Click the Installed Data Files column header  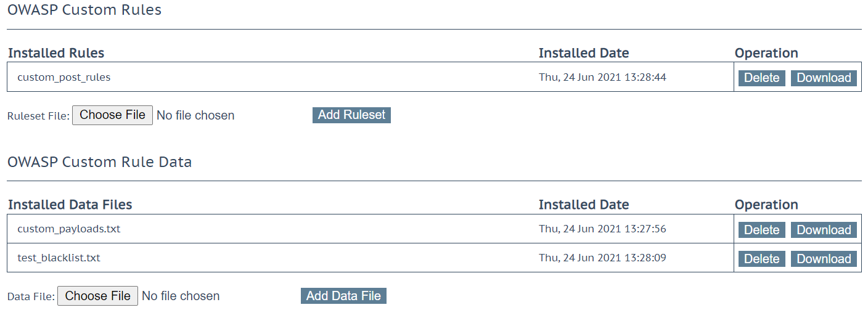click(70, 205)
